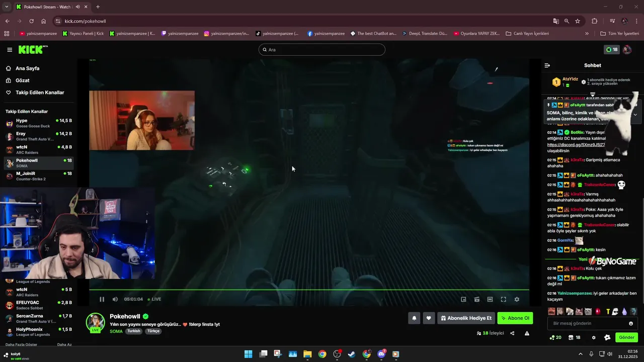Open video player settings gear

tap(517, 299)
